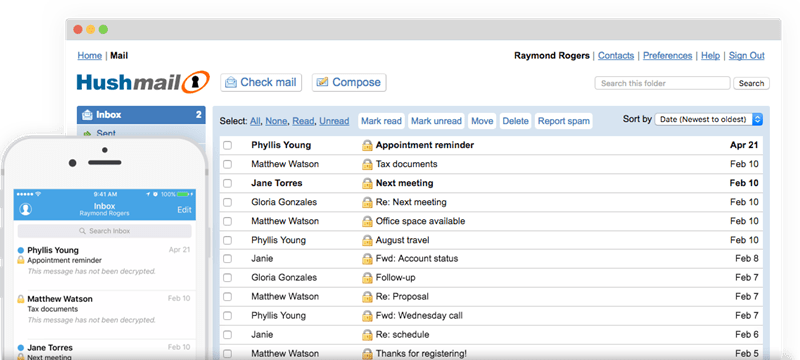Tap the profile avatar icon on phone
The image size is (800, 360).
pos(26,209)
